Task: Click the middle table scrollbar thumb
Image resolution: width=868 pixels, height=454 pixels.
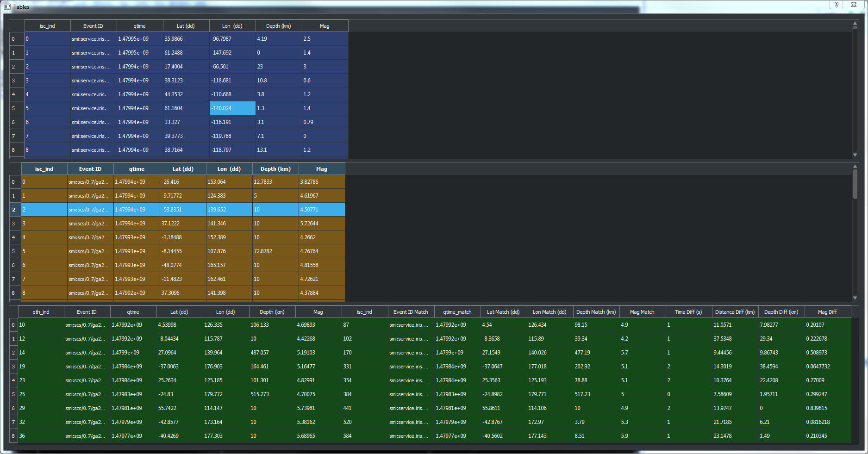Action: tap(855, 184)
